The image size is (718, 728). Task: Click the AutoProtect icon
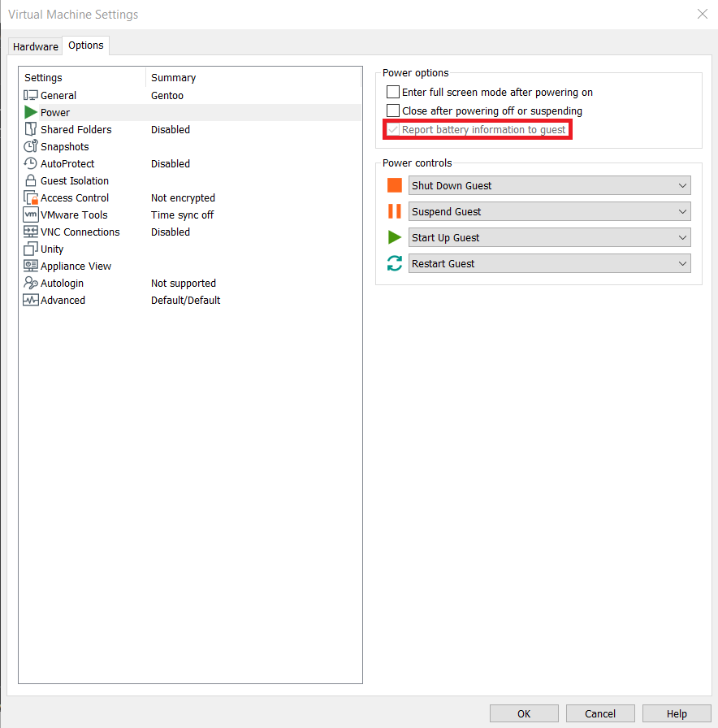pos(31,163)
